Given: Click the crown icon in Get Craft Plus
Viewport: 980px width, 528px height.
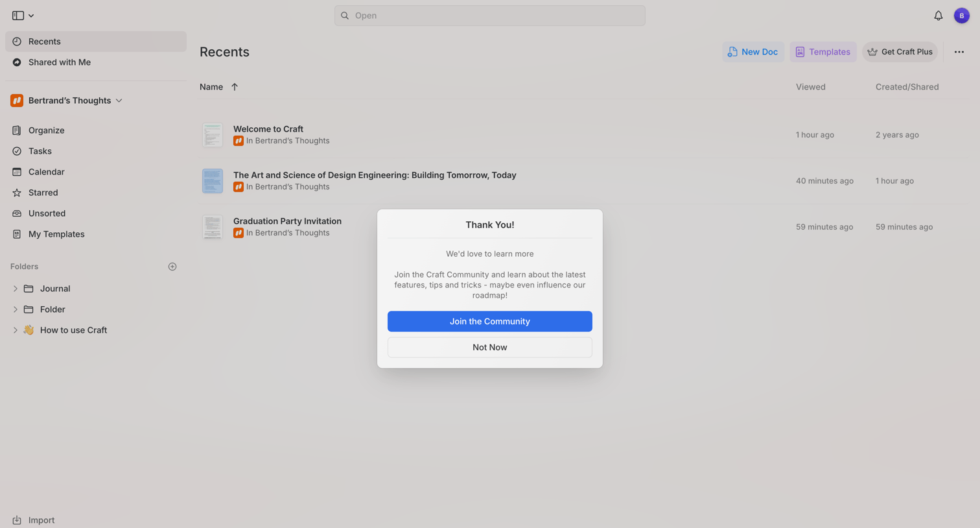Looking at the screenshot, I should tap(872, 52).
